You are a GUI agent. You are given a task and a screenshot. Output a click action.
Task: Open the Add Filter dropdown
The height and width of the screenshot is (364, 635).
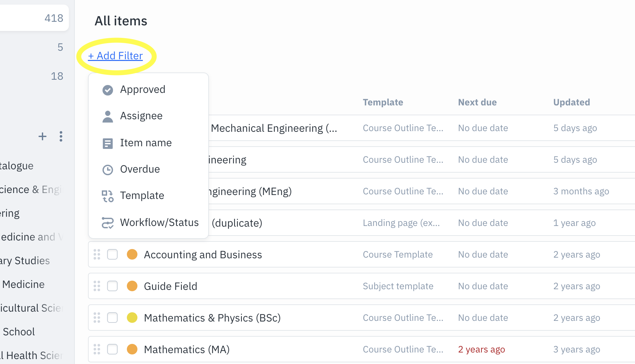coord(115,55)
